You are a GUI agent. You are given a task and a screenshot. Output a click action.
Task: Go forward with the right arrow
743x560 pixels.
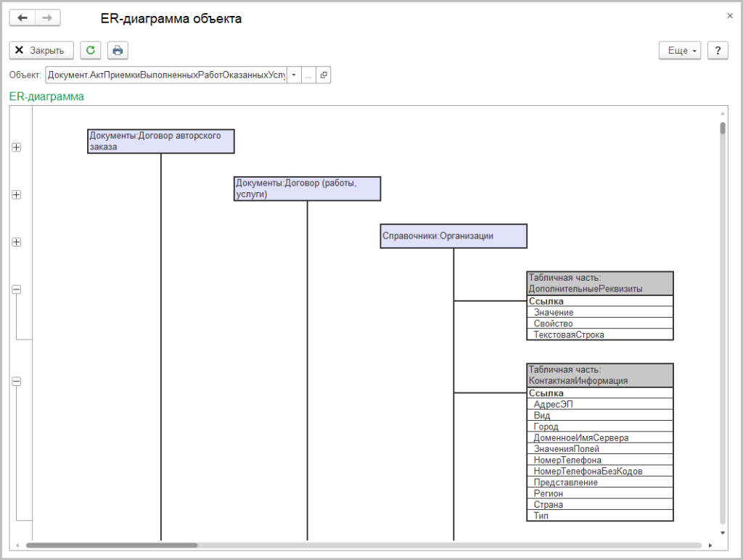coord(48,19)
